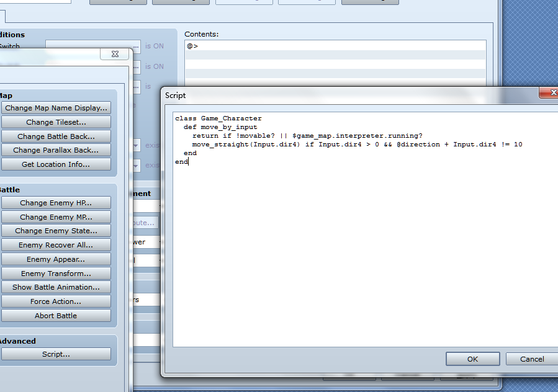Confirm the Script dialog with OK
Screen dimensions: 558x392
(472, 359)
